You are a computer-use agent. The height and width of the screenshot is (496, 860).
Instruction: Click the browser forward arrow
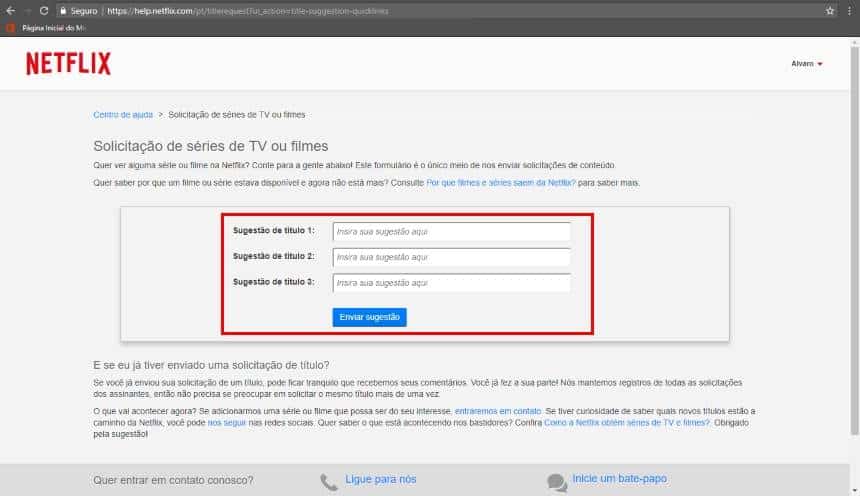coord(27,10)
